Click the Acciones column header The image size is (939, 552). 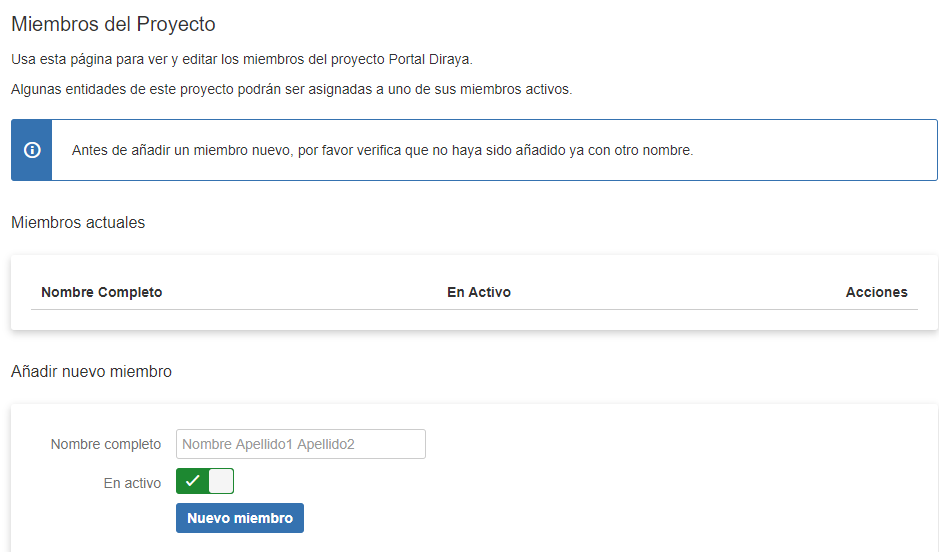(877, 292)
